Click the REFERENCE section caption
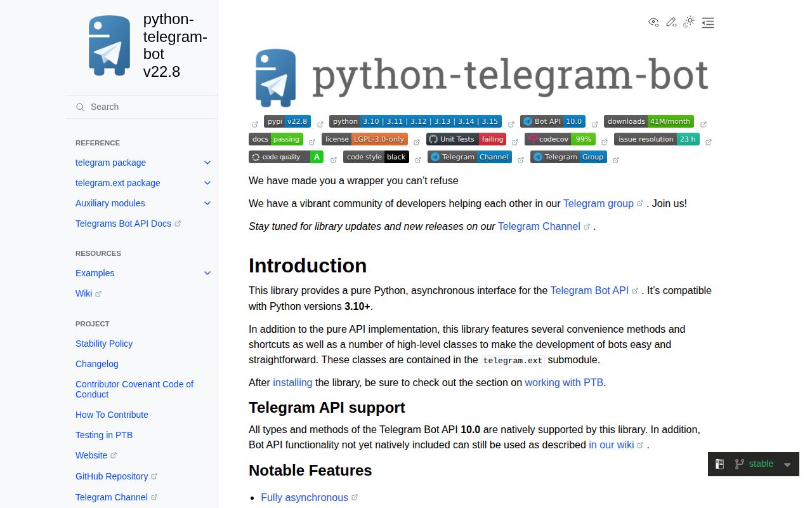The height and width of the screenshot is (508, 812). 98,143
